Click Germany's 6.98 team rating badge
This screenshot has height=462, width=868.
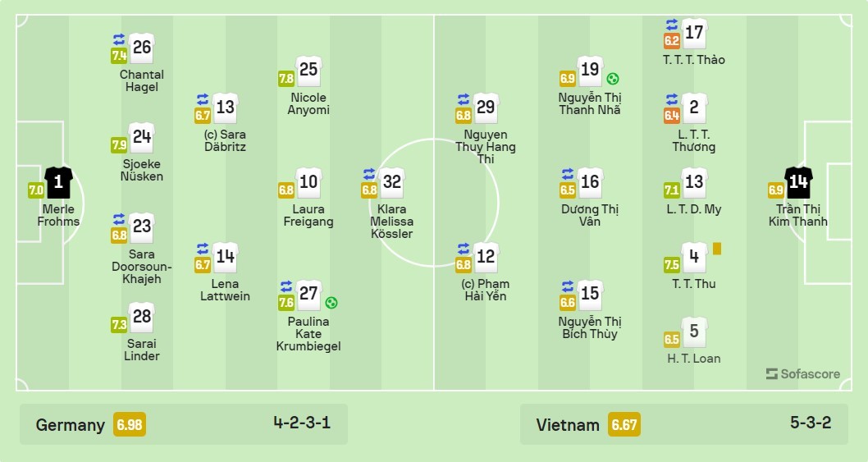coord(130,425)
